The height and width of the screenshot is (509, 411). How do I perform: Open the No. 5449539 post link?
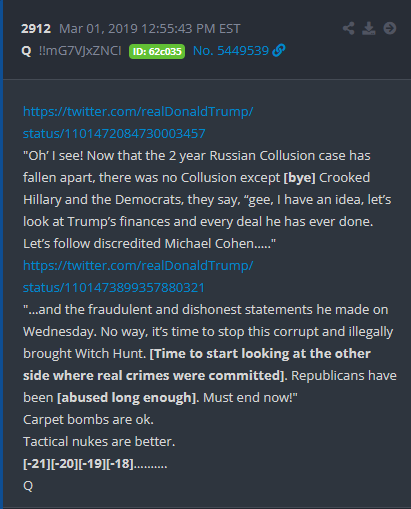tap(231, 51)
